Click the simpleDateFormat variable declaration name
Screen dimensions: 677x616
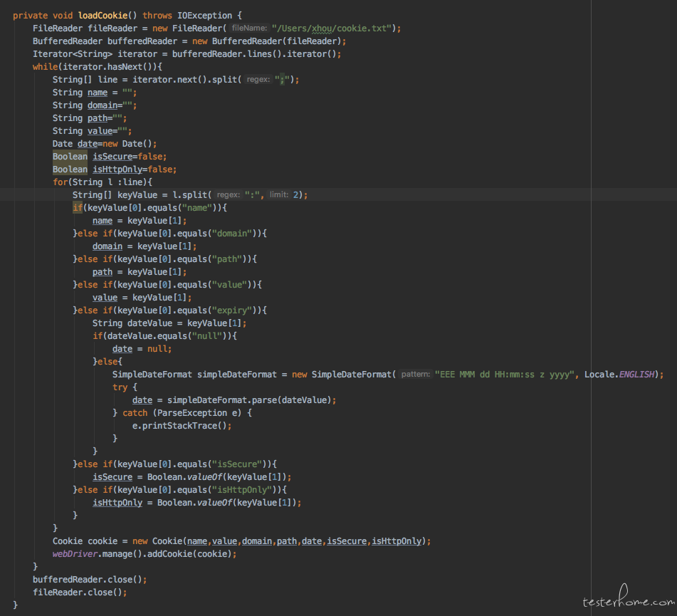pyautogui.click(x=237, y=375)
